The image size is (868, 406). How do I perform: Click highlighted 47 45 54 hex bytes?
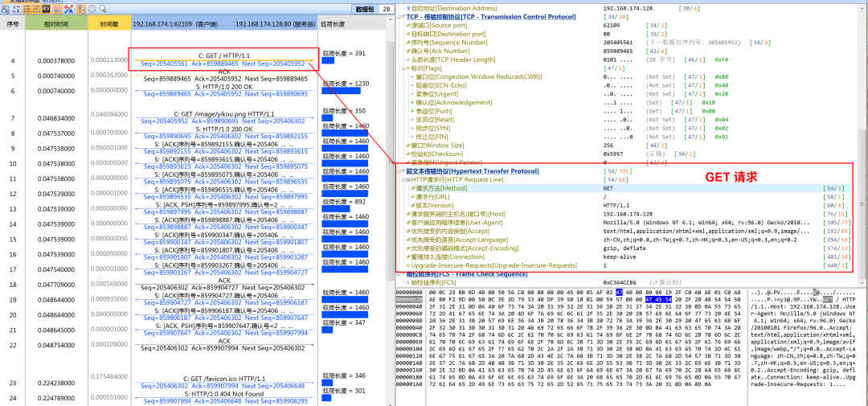click(657, 298)
